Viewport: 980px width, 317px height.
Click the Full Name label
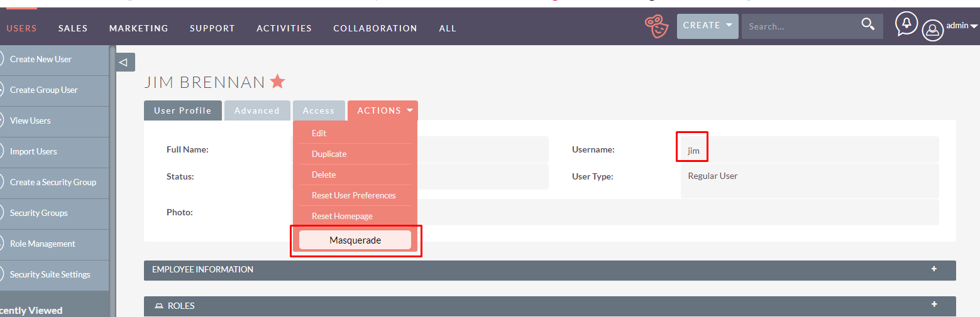click(x=187, y=149)
